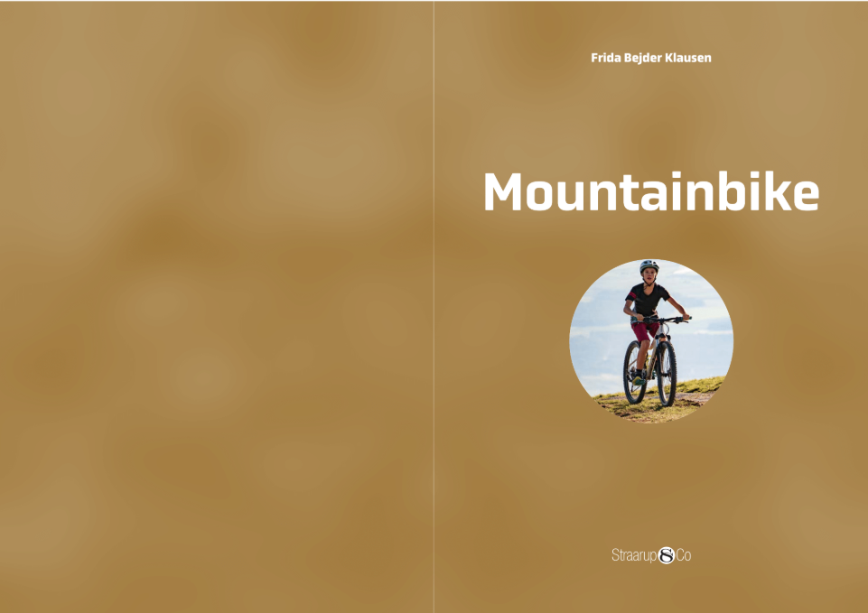
Task: Click the bike's rear wheel
Action: (634, 372)
